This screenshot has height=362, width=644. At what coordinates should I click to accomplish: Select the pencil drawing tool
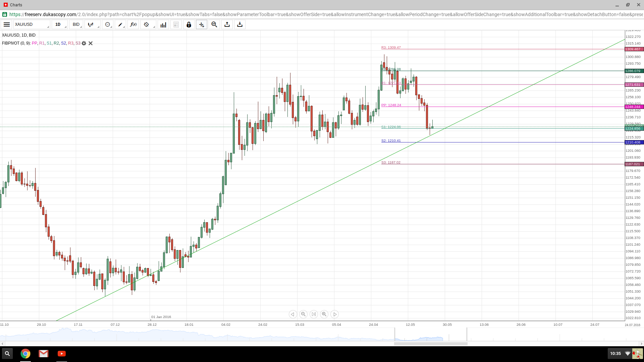[120, 24]
